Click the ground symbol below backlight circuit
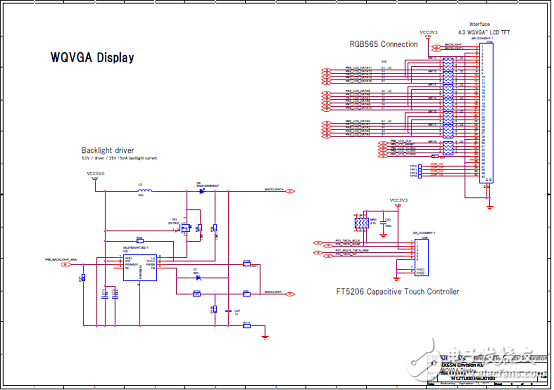The image size is (554, 390). point(265,337)
